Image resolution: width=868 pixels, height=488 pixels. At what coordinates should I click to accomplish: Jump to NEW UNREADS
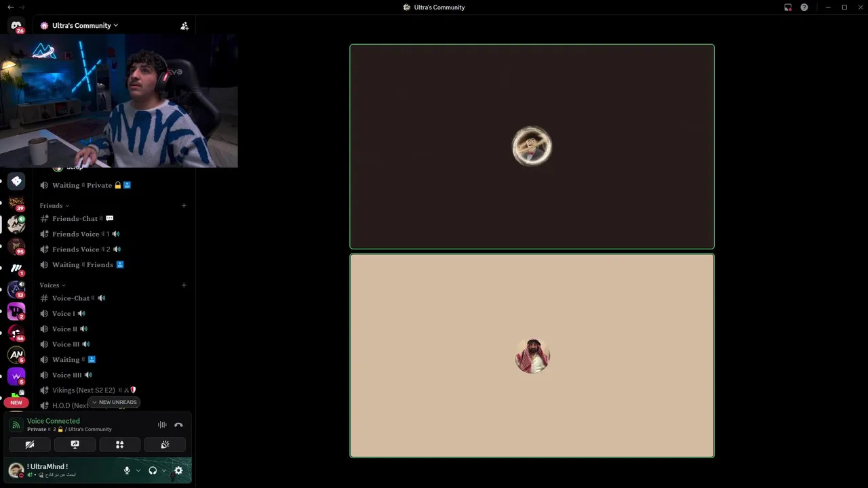pyautogui.click(x=114, y=402)
